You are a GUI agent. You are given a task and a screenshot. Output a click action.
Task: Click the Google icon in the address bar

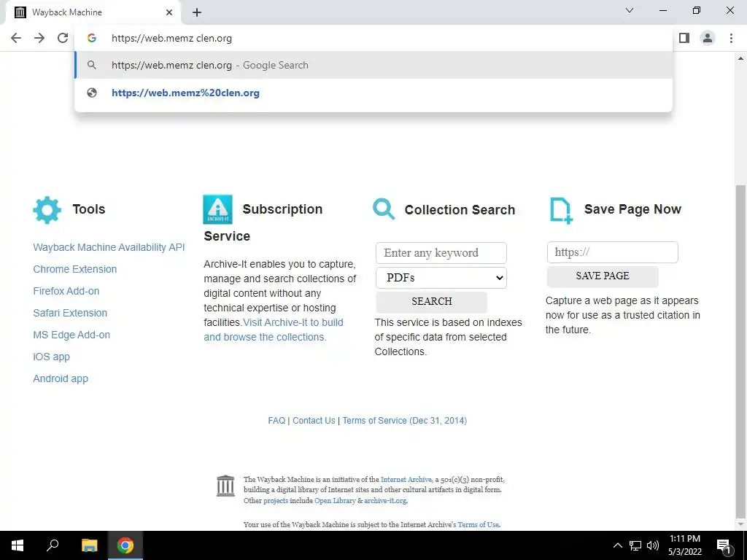pyautogui.click(x=92, y=38)
